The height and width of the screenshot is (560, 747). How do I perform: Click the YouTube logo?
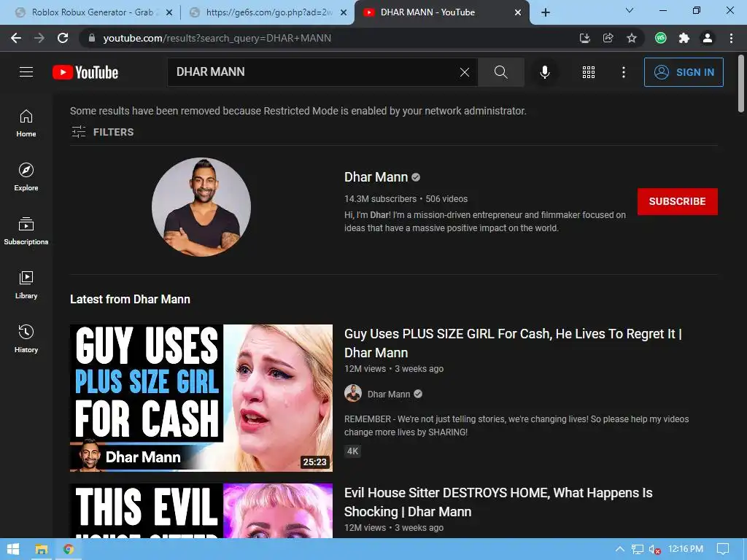[x=85, y=72]
